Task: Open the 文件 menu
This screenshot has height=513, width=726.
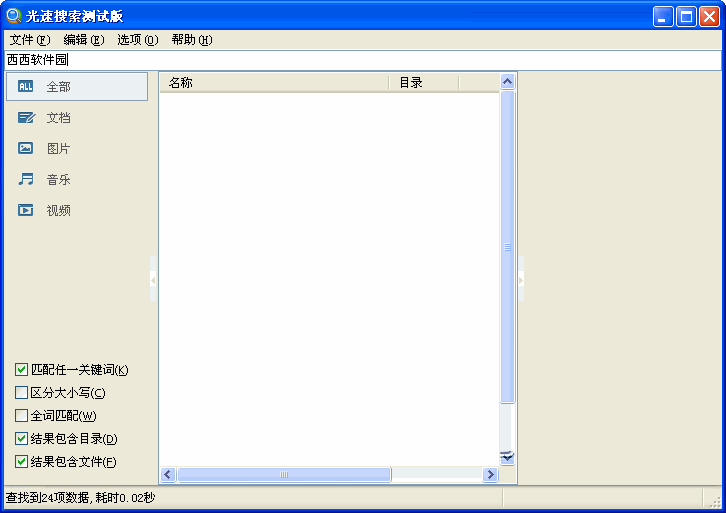Action: (x=29, y=40)
